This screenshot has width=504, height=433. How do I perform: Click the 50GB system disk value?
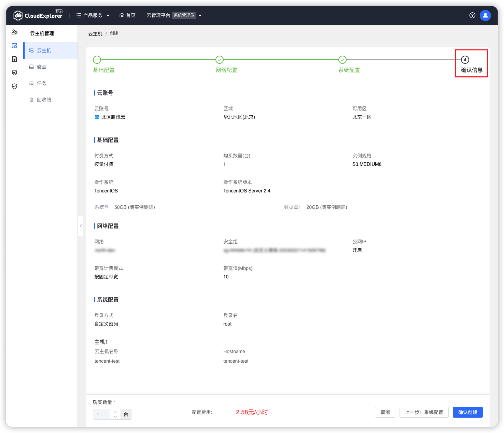pyautogui.click(x=135, y=207)
